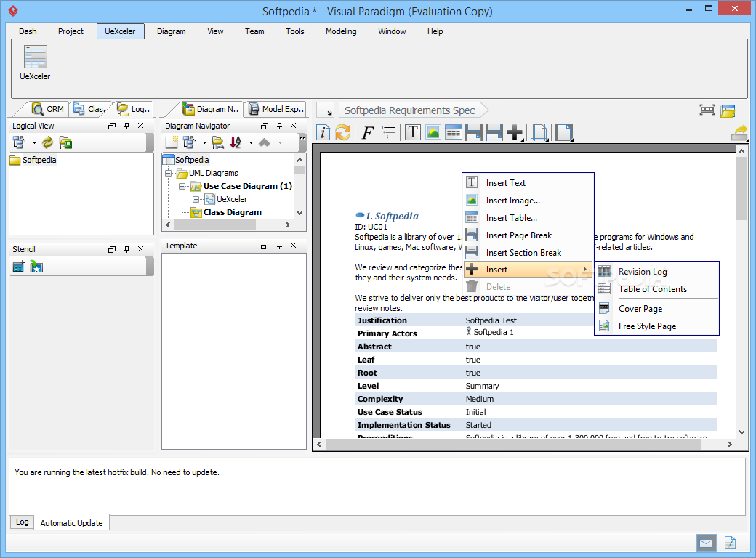Click the document note icon in status bar
Viewport: 756px width, 558px height.
click(730, 543)
